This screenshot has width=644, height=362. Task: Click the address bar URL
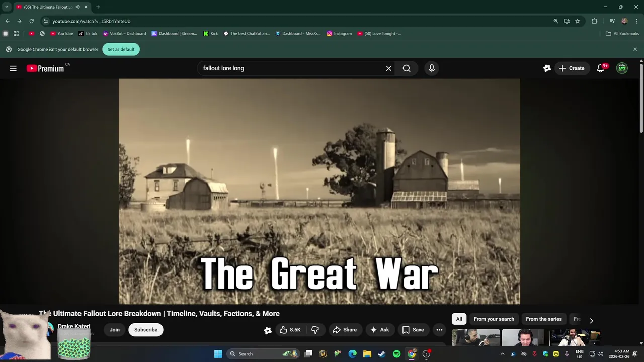(92, 21)
